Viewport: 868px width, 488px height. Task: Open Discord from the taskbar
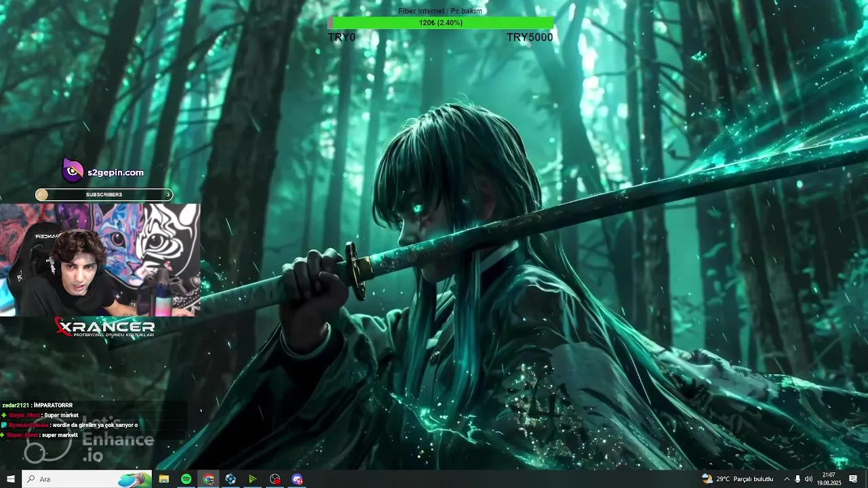click(x=297, y=479)
